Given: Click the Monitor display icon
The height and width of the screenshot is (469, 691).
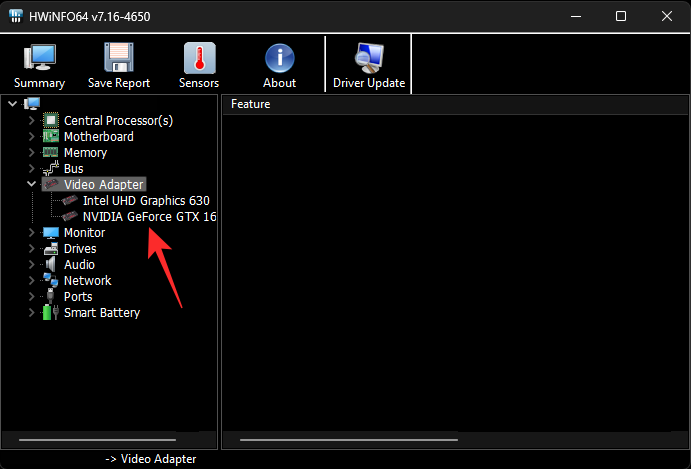Looking at the screenshot, I should pos(51,233).
